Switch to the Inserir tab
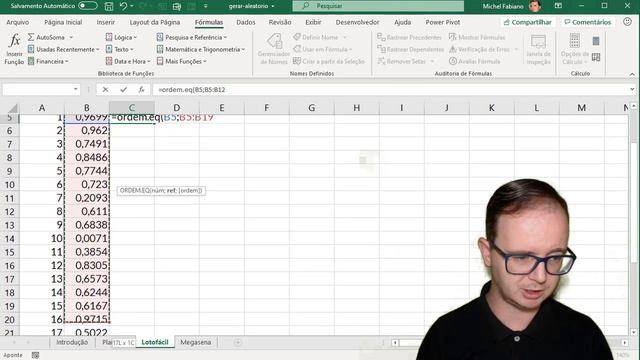The height and width of the screenshot is (360, 640). tap(106, 22)
